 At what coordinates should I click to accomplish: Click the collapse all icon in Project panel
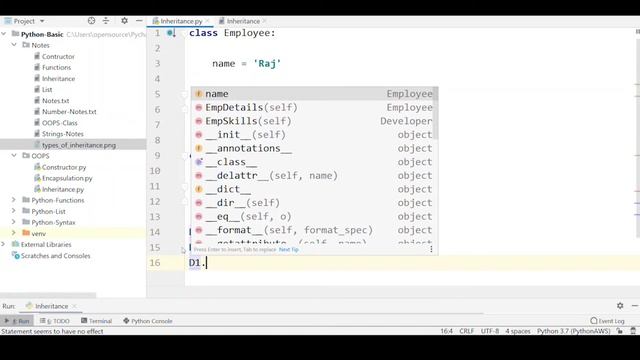click(106, 21)
